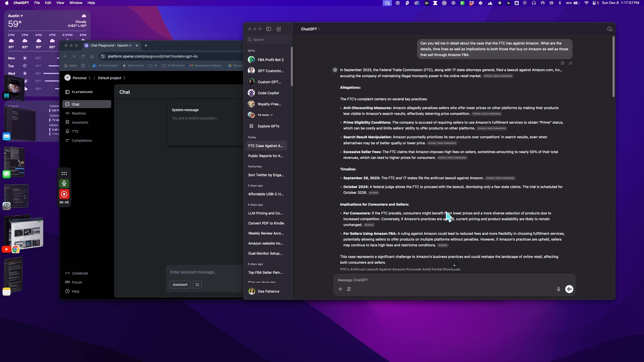Click the recorder drag handle dots
Image resolution: width=644 pixels, height=362 pixels.
(x=64, y=173)
